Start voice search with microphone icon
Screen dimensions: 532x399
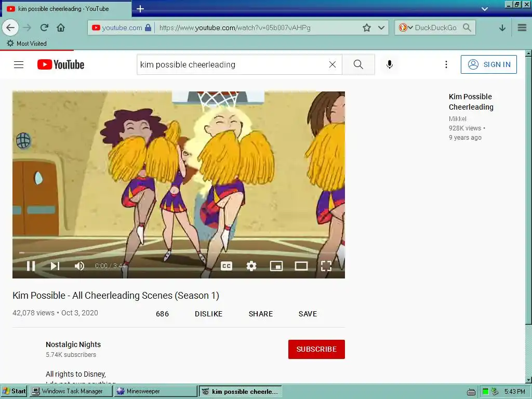[390, 64]
